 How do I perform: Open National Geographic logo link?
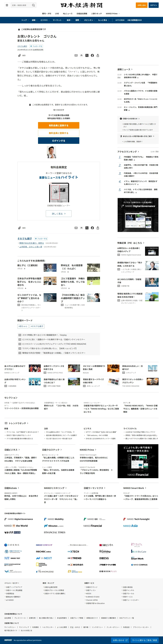pyautogui.click(x=42, y=565)
